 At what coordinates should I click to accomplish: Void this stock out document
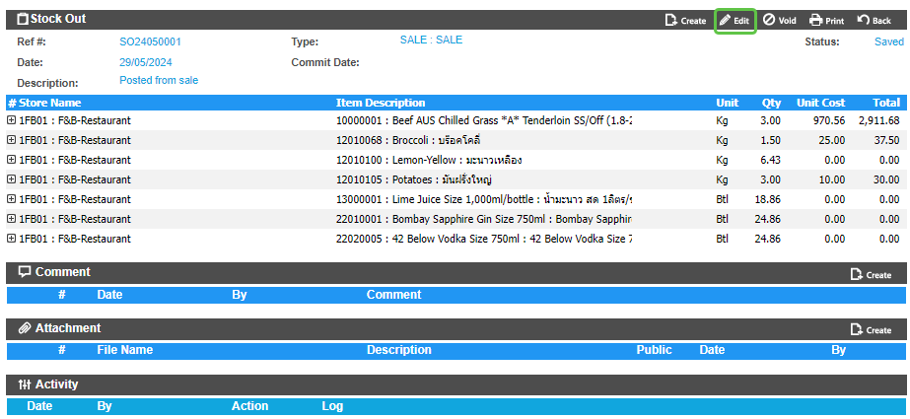coord(779,20)
